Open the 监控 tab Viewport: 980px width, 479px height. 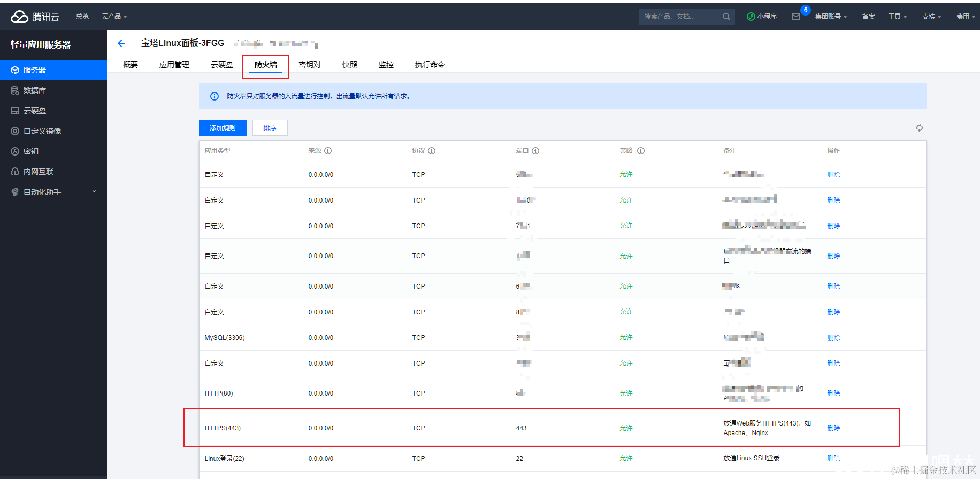386,65
